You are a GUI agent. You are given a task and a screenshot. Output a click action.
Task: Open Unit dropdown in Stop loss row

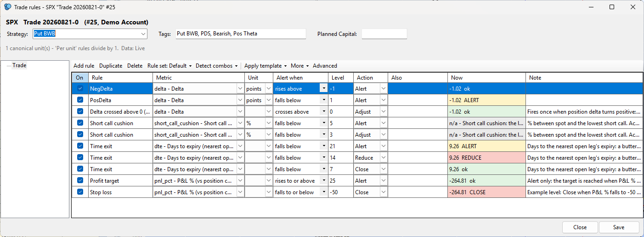(x=269, y=192)
